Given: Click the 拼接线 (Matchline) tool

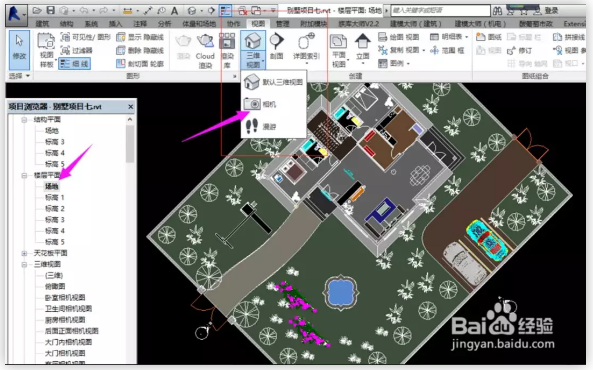Looking at the screenshot, I should [569, 37].
